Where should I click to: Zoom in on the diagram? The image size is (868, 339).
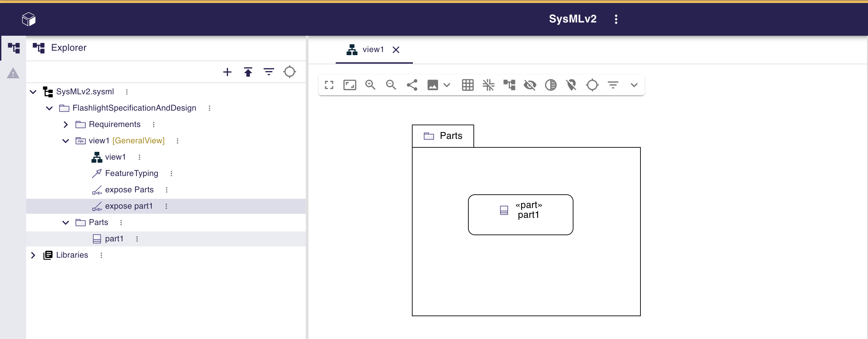(370, 85)
